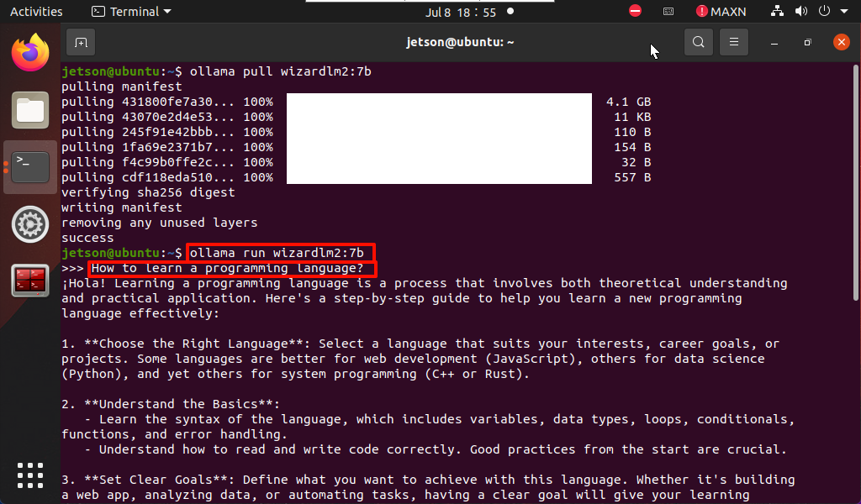This screenshot has width=861, height=504.
Task: Launch Firefox from the dock
Action: coord(30,53)
